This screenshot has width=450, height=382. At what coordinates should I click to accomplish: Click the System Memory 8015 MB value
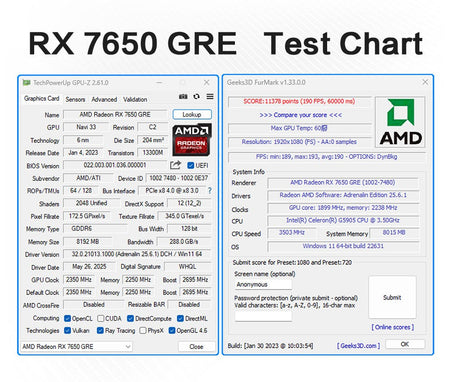394,233
